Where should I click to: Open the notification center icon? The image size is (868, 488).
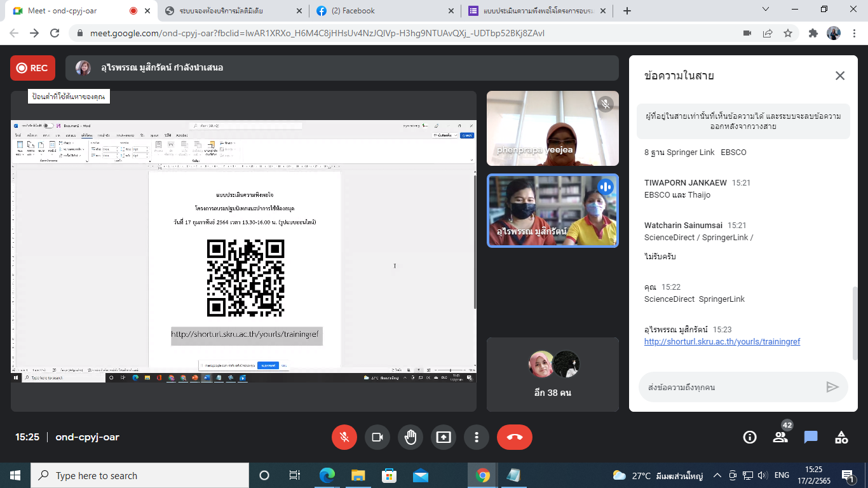847,475
